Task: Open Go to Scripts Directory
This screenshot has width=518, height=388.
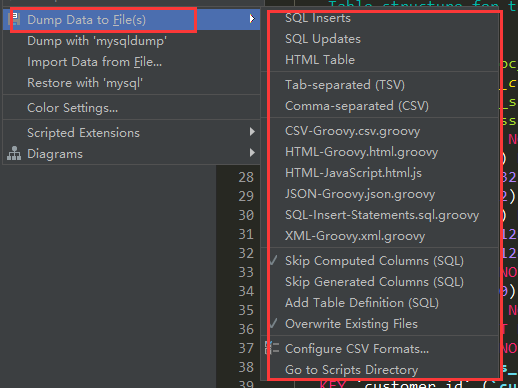Action: (x=351, y=370)
